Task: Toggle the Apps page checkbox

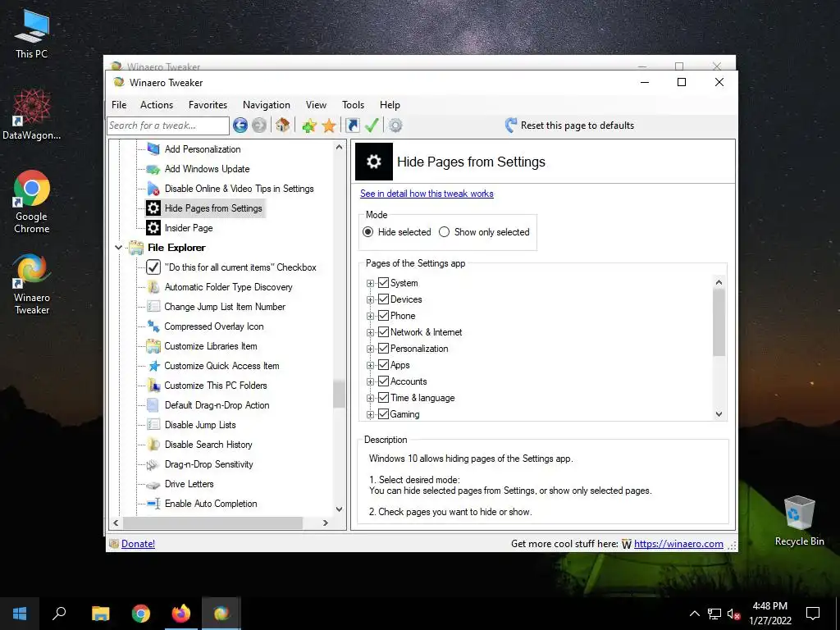Action: (x=384, y=365)
